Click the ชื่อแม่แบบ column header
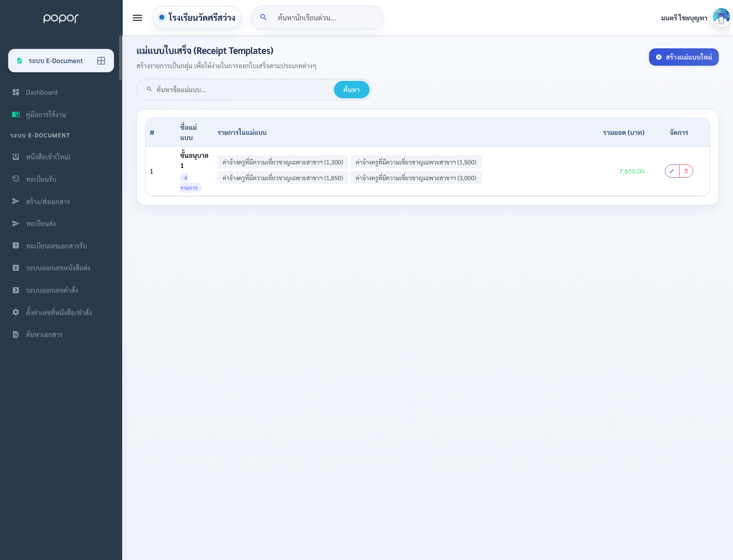 (x=188, y=132)
